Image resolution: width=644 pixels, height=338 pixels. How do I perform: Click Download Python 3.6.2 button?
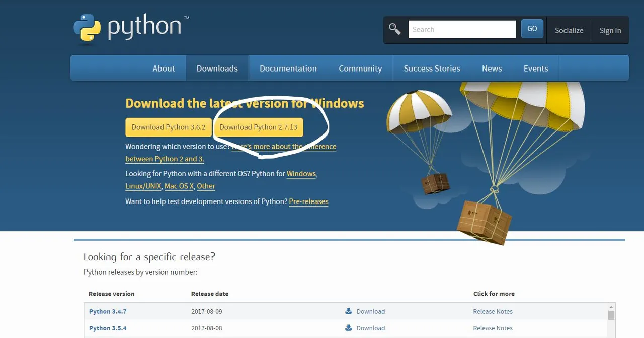click(169, 127)
